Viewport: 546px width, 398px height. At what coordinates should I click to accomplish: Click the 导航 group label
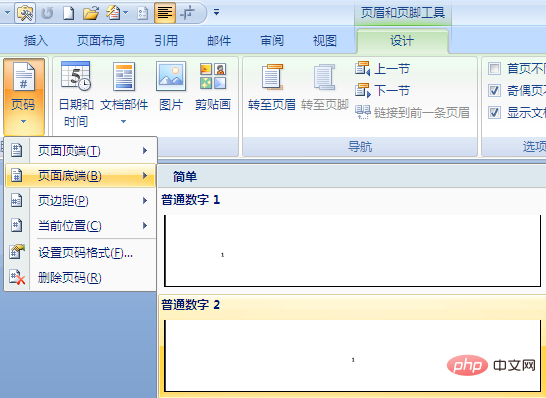pyautogui.click(x=360, y=147)
